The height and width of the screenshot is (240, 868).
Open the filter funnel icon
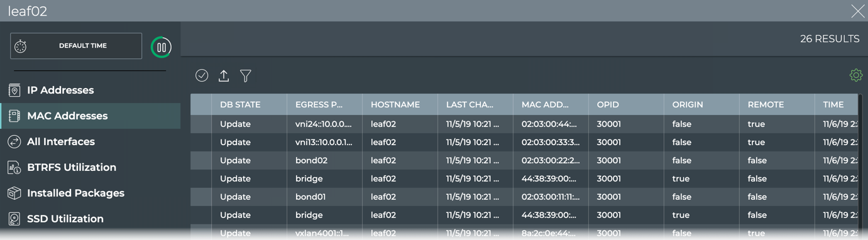pyautogui.click(x=246, y=76)
